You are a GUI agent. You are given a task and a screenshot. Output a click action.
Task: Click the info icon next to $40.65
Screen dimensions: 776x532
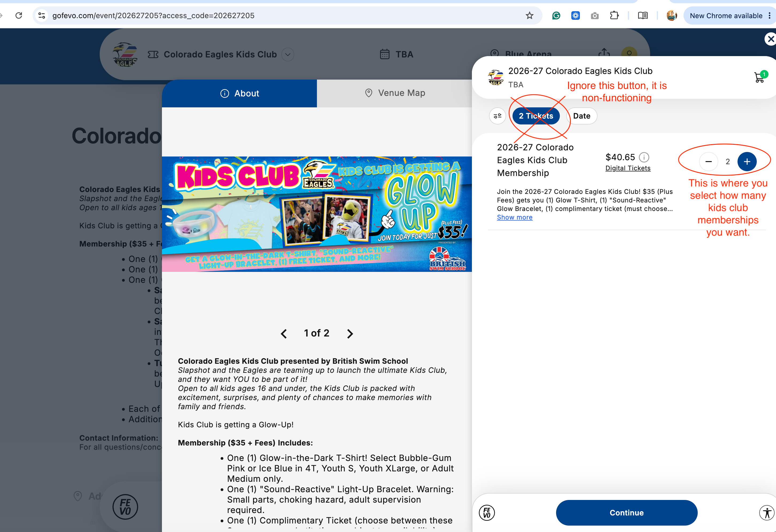click(x=644, y=157)
